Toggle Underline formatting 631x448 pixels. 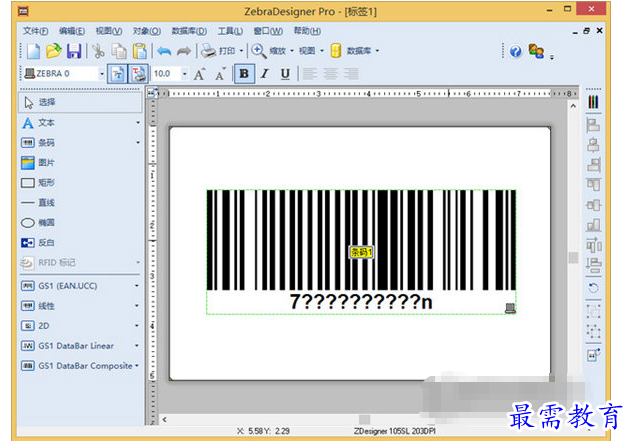(285, 74)
